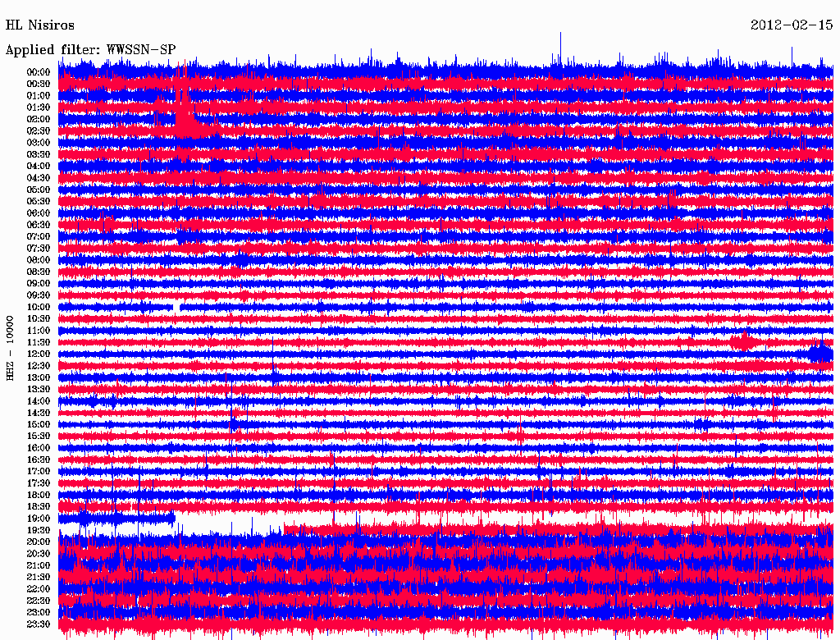Image resolution: width=840 pixels, height=640 pixels.
Task: Select the 14:30 time label
Action: [x=39, y=414]
